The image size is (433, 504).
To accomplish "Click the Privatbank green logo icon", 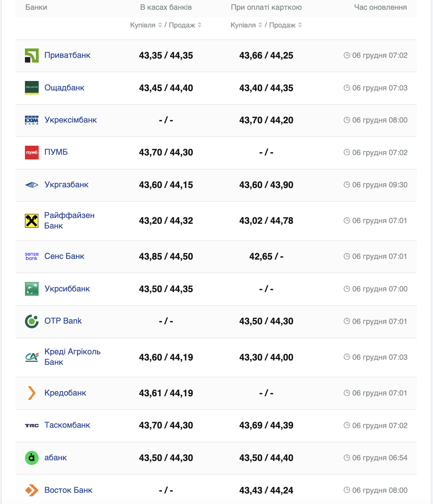I will click(x=32, y=55).
